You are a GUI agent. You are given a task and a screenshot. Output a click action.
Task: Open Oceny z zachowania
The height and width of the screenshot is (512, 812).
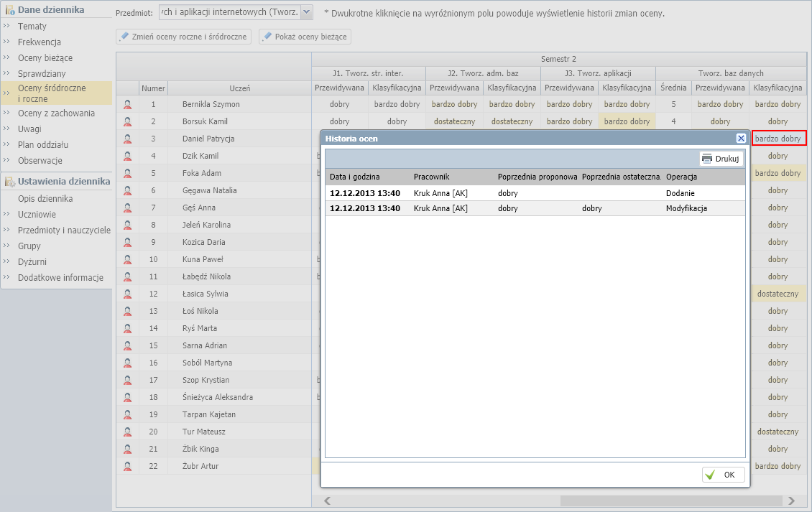[x=56, y=113]
